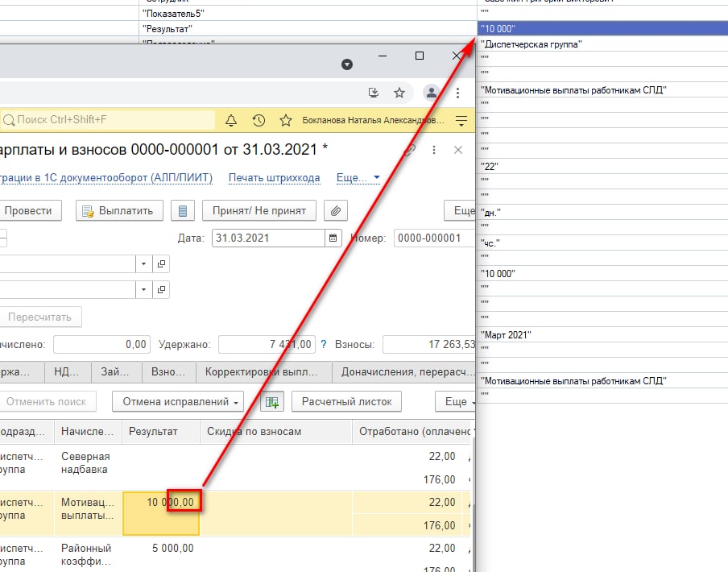Select "Показатель5" row in background table

(308, 13)
